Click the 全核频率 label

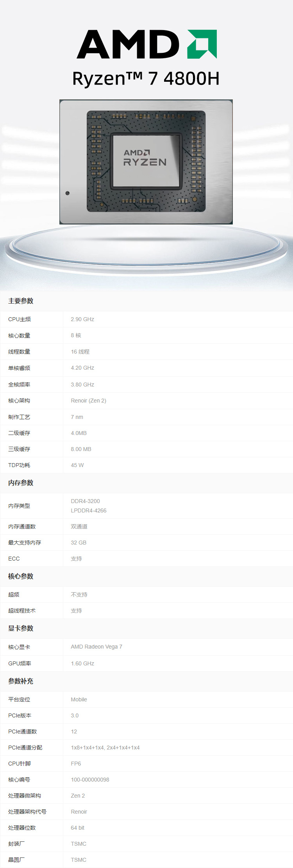[19, 385]
